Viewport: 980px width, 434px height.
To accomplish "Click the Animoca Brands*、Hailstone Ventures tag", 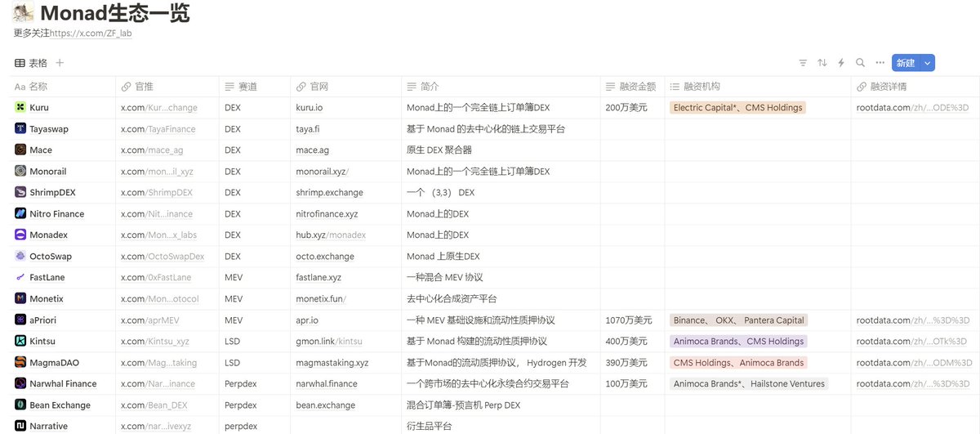I will 749,383.
